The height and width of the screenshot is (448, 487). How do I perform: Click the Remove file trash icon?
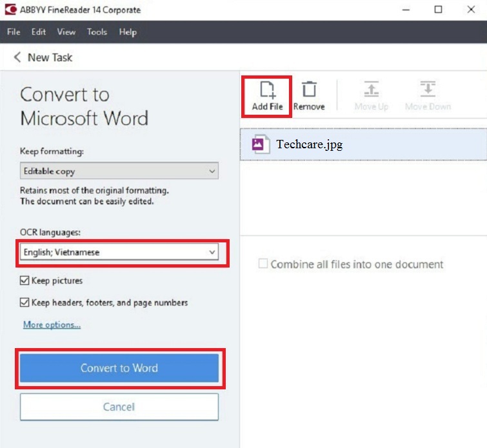pyautogui.click(x=310, y=90)
